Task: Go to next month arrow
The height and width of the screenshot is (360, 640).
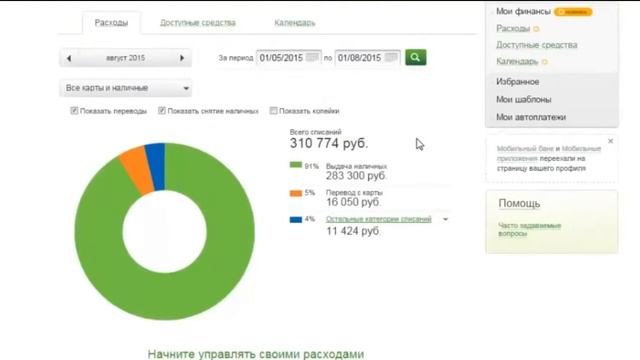Action: tap(182, 58)
